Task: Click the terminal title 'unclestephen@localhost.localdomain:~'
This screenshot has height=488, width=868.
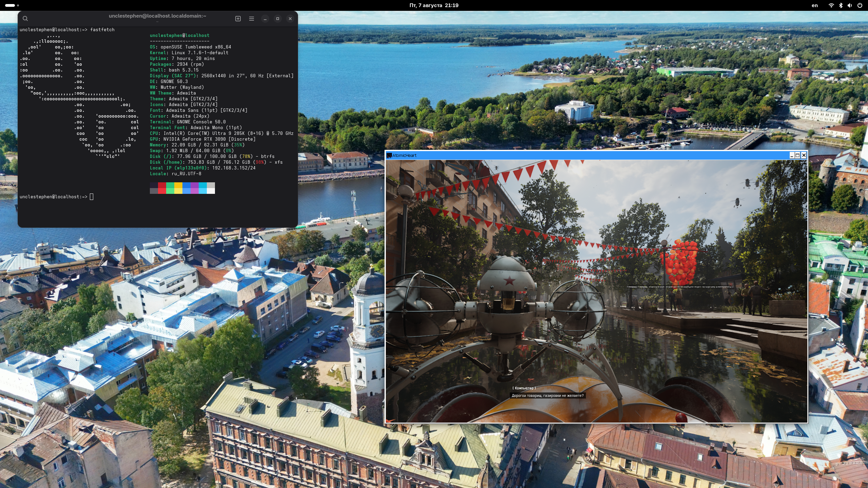Action: (x=157, y=16)
